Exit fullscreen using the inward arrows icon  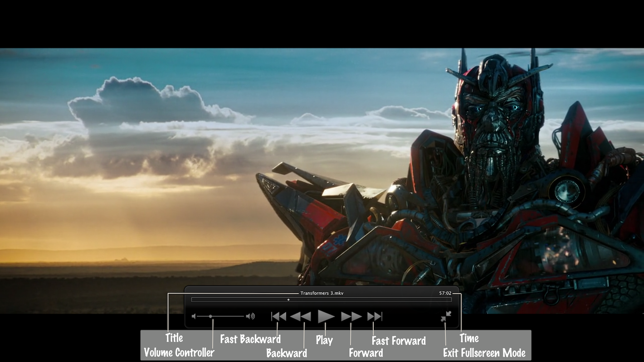pos(446,316)
